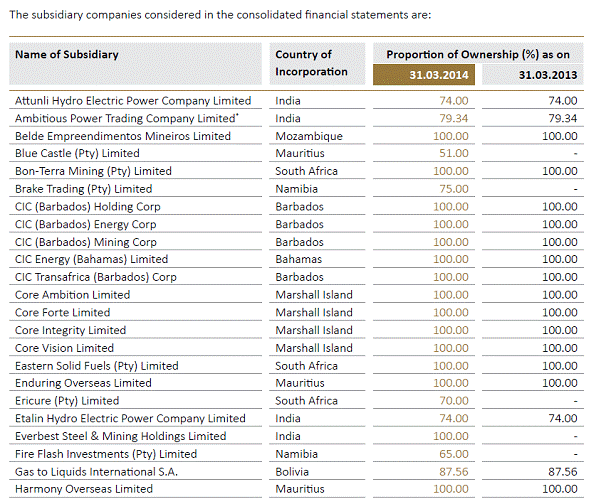Click the 'Name of Subsidiary' column header

(66, 54)
